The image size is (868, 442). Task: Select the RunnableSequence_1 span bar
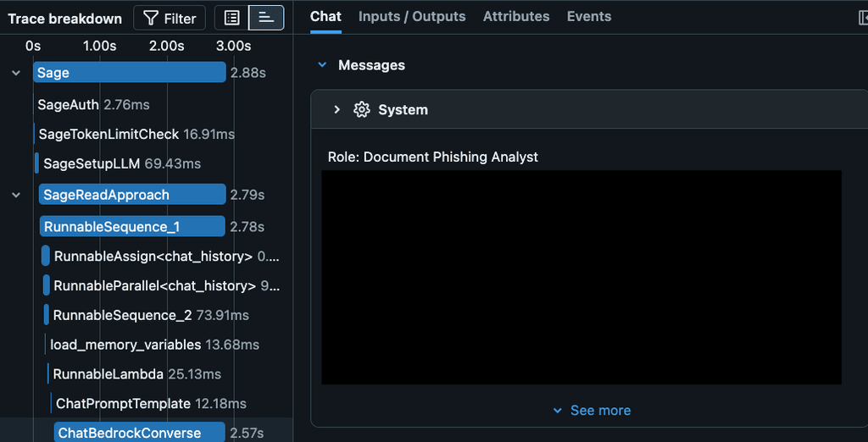coord(132,227)
